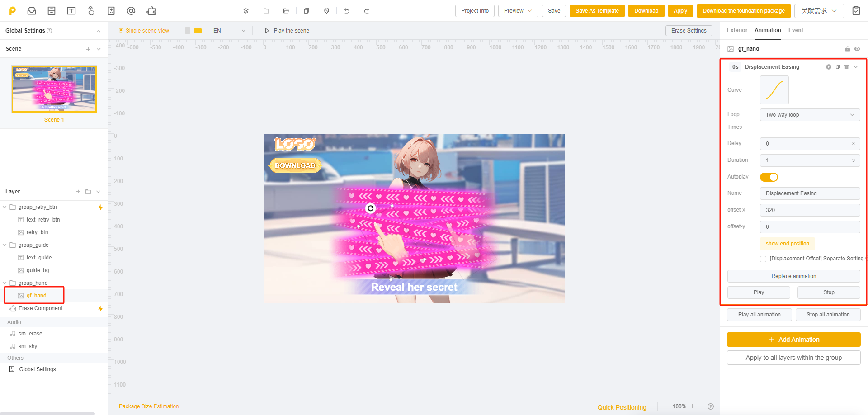Click the copy/duplicate icon in top toolbar
Screen dimensions: 868x415
coord(307,11)
